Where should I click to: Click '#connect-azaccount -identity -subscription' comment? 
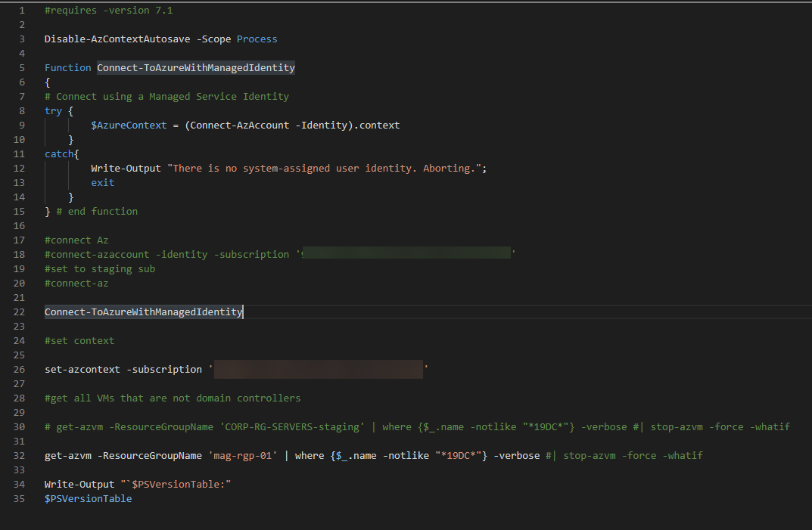166,255
